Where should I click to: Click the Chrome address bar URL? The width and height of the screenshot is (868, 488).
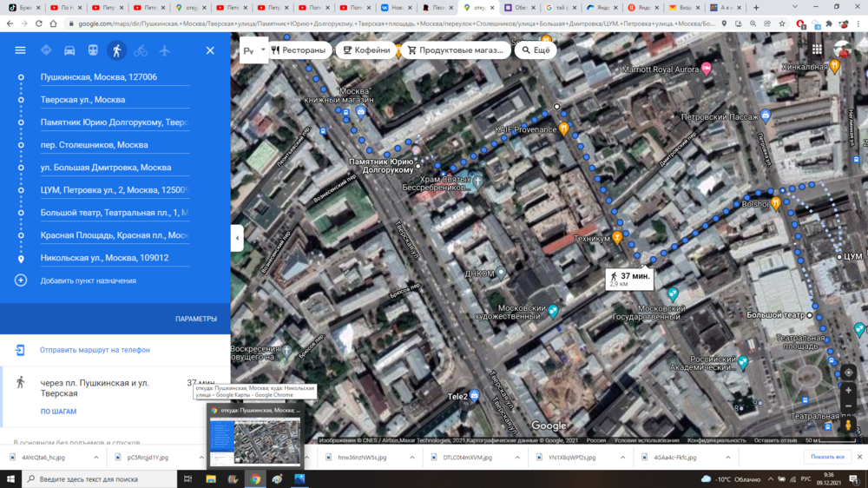pyautogui.click(x=397, y=23)
